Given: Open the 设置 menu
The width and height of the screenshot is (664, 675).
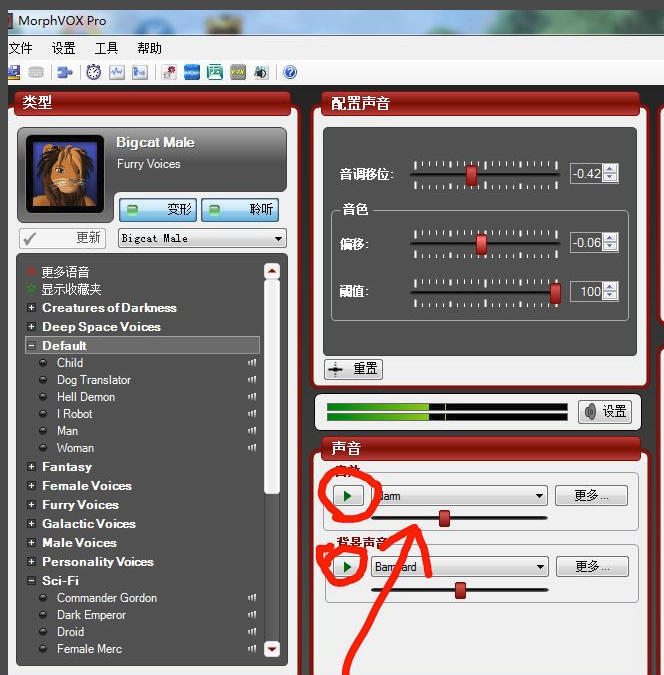Looking at the screenshot, I should tap(63, 48).
